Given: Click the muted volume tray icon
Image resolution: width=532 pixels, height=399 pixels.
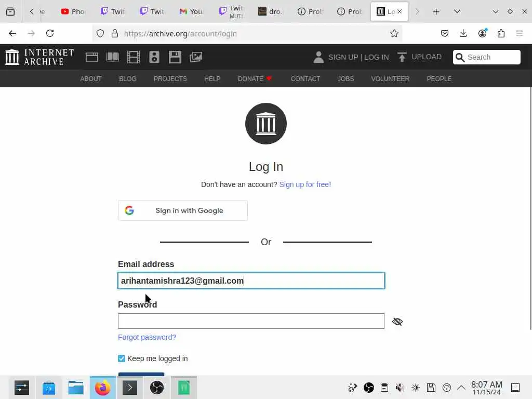Looking at the screenshot, I should pyautogui.click(x=400, y=388).
